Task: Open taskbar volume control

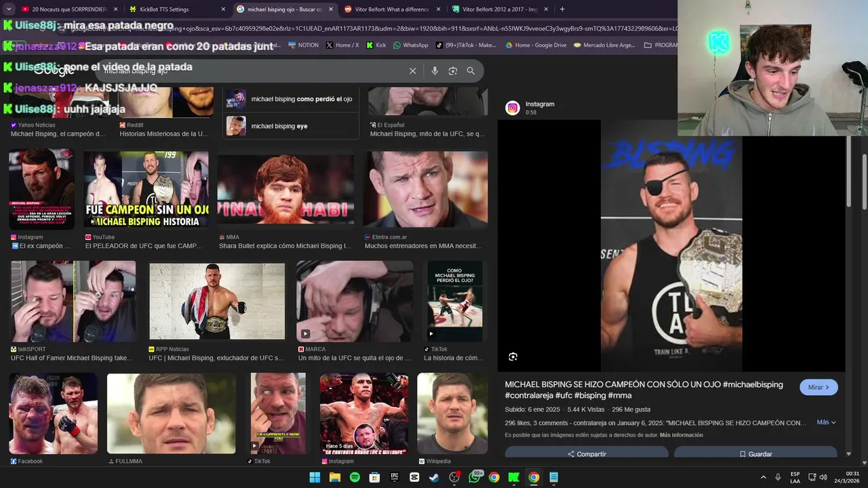Action: point(823,477)
